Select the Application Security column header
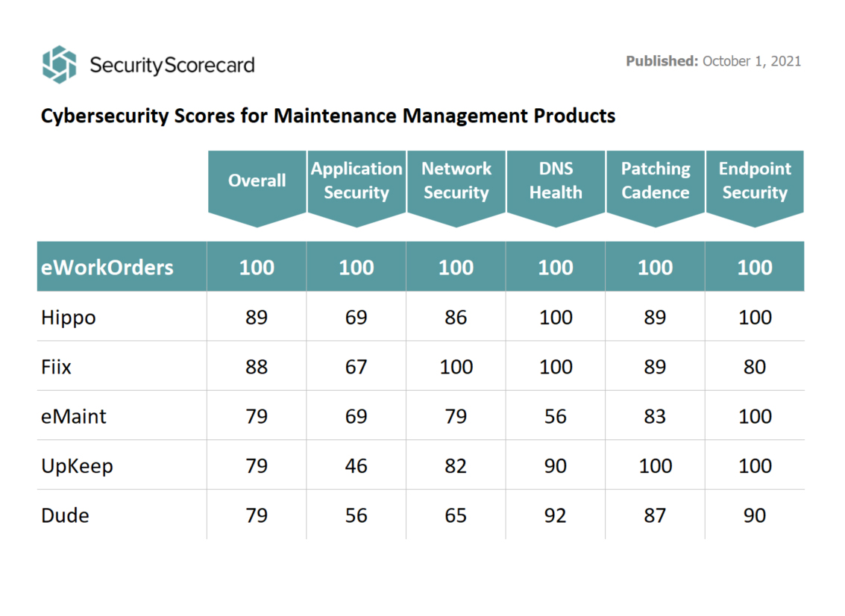Image resolution: width=845 pixels, height=616 pixels. click(356, 180)
